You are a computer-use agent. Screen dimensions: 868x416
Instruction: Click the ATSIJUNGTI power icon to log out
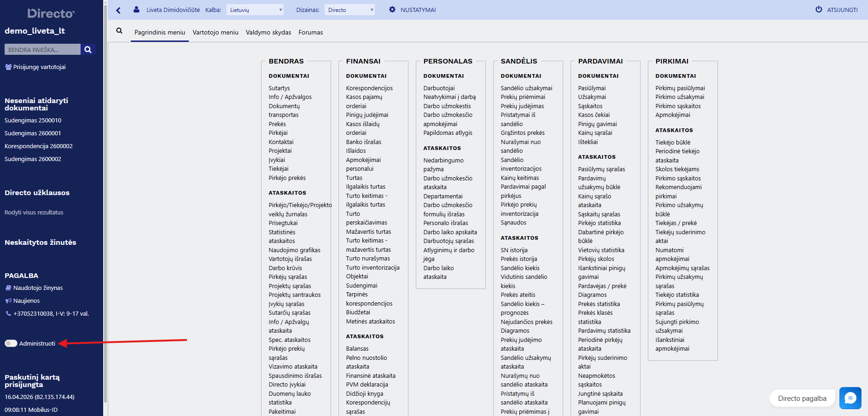[818, 10]
